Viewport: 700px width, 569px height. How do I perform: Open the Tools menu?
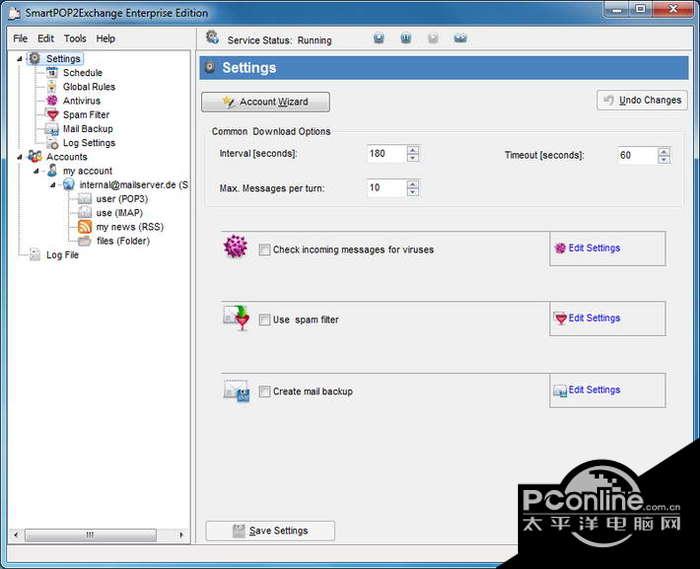(75, 39)
